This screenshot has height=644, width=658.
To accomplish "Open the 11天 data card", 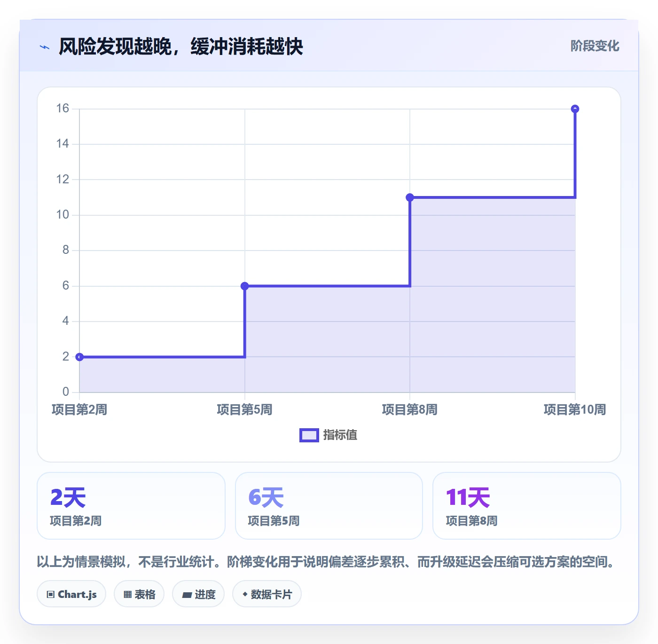I will click(527, 506).
